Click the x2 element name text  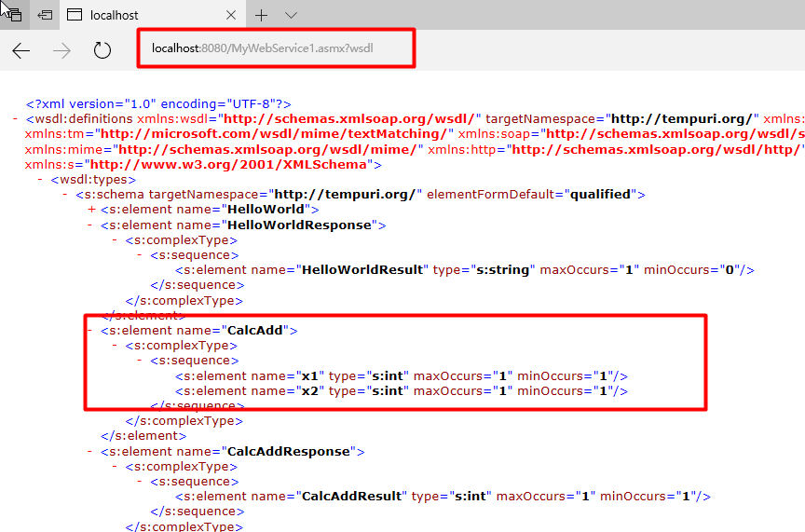coord(310,390)
